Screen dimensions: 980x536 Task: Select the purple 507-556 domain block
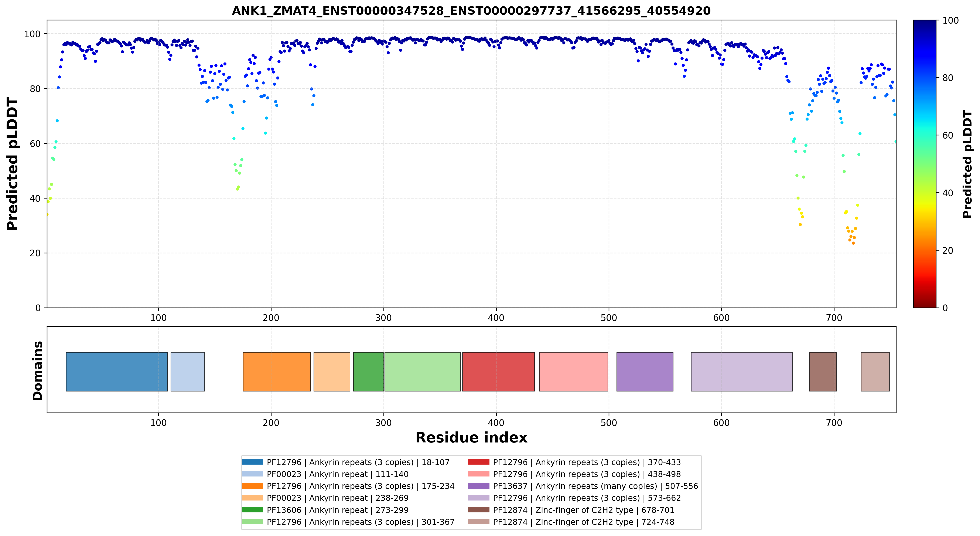645,372
